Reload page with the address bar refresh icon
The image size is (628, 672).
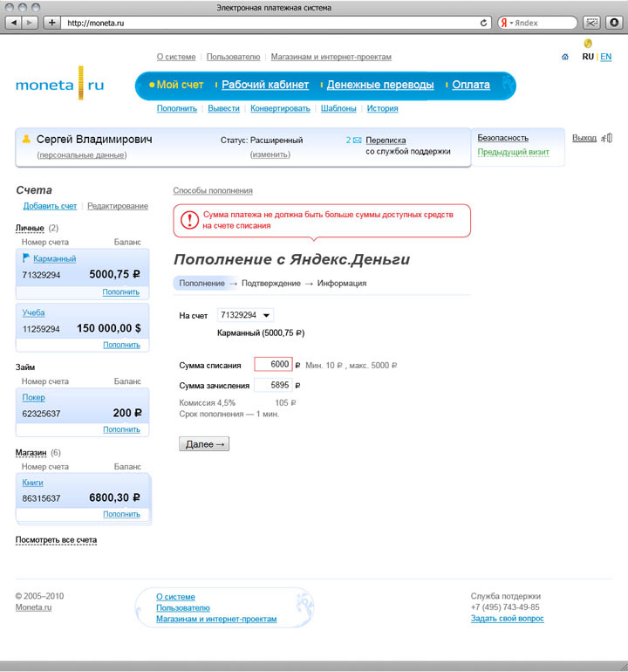[x=483, y=23]
